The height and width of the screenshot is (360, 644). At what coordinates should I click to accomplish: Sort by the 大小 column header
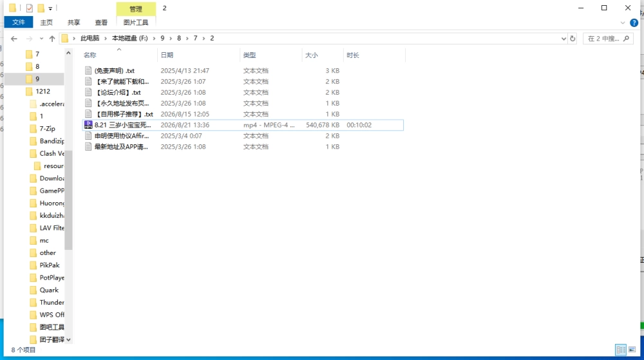(311, 55)
